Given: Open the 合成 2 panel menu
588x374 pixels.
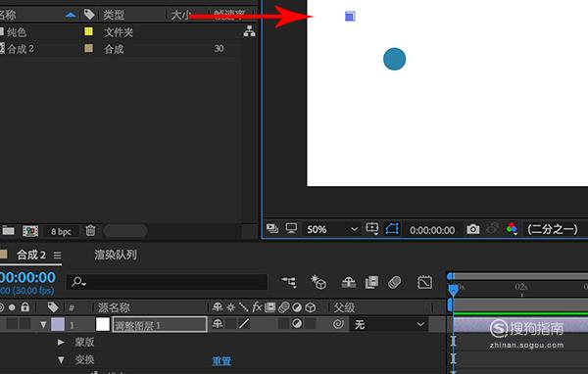Looking at the screenshot, I should point(57,256).
